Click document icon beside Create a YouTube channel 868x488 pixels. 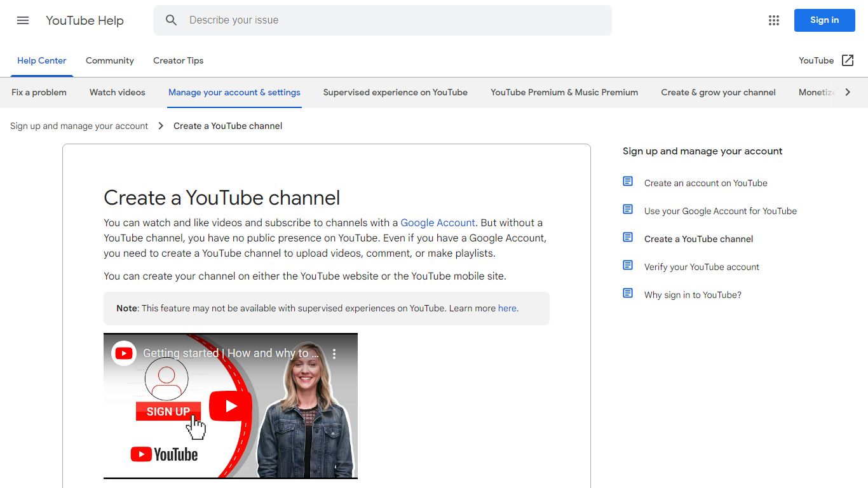click(x=628, y=238)
